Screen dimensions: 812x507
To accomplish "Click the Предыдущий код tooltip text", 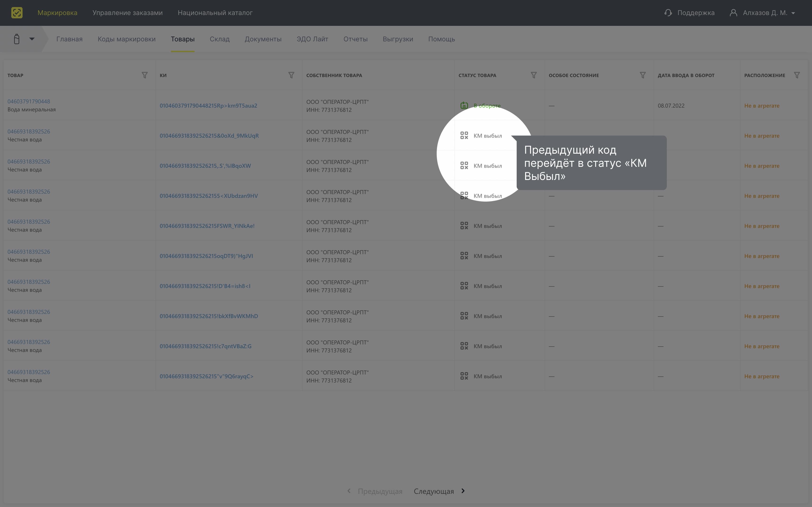I will coord(585,163).
